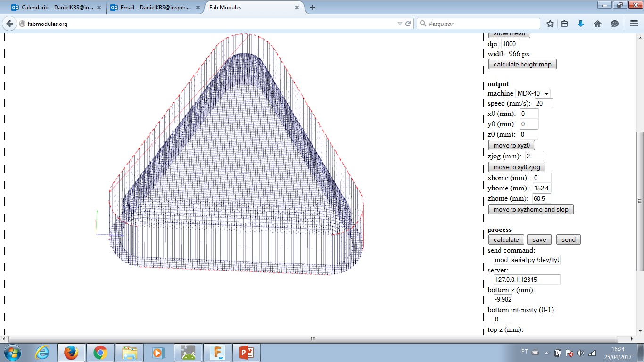Click the x0 (mm) input field

529,114
